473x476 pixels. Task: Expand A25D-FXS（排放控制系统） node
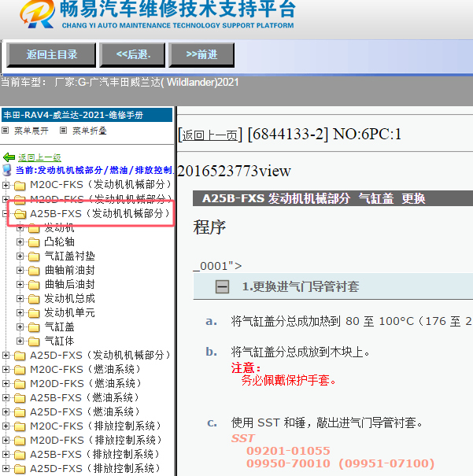[x=6, y=469]
